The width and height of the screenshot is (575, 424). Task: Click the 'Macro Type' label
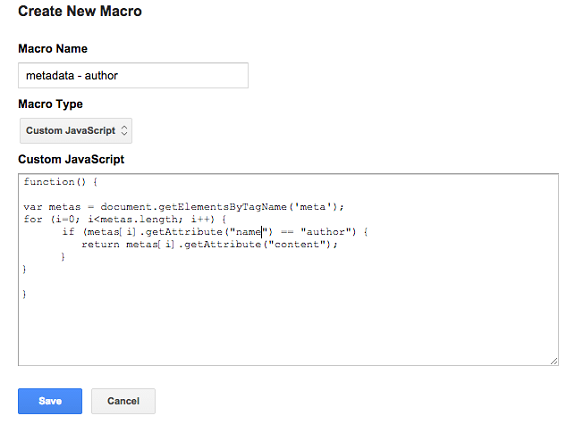(x=51, y=104)
